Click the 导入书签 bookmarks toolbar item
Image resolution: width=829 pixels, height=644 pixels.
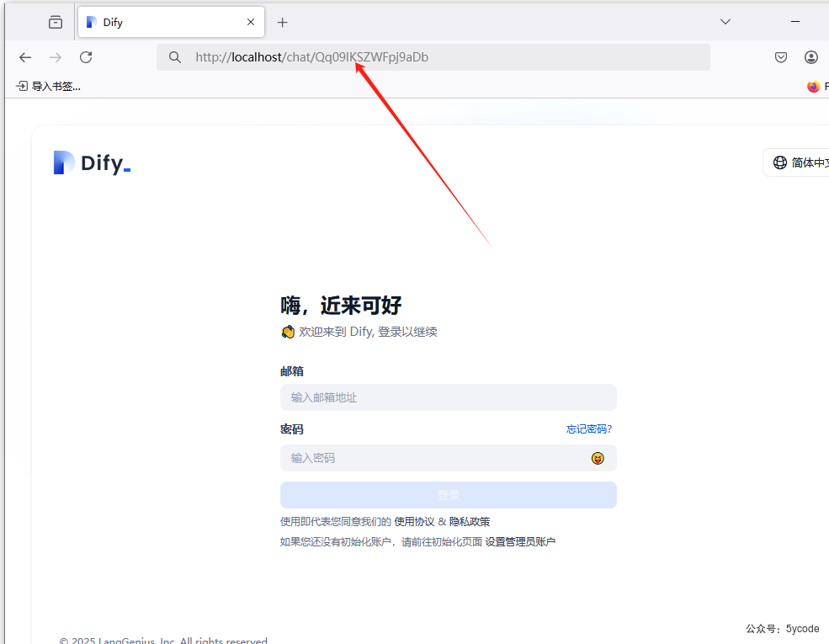[x=46, y=85]
